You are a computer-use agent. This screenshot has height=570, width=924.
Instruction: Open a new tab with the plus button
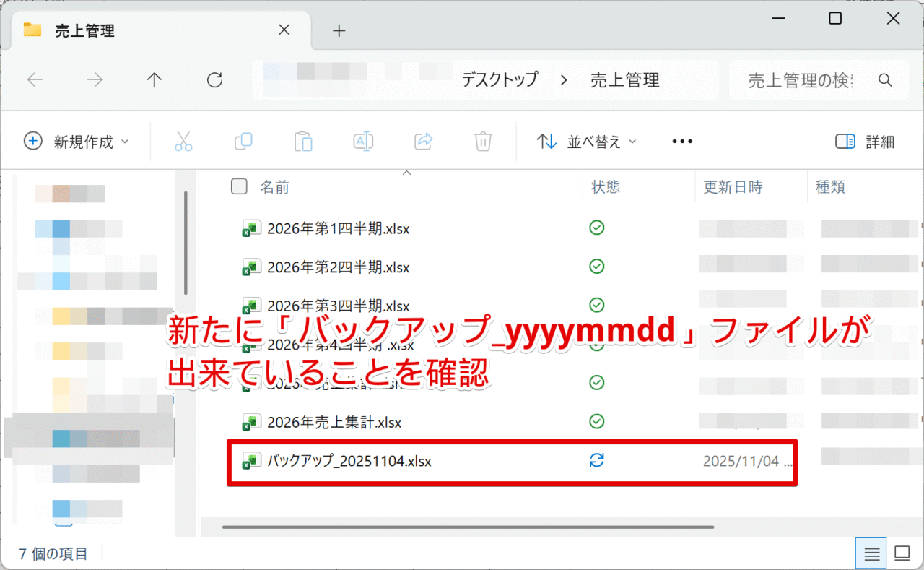pos(338,30)
